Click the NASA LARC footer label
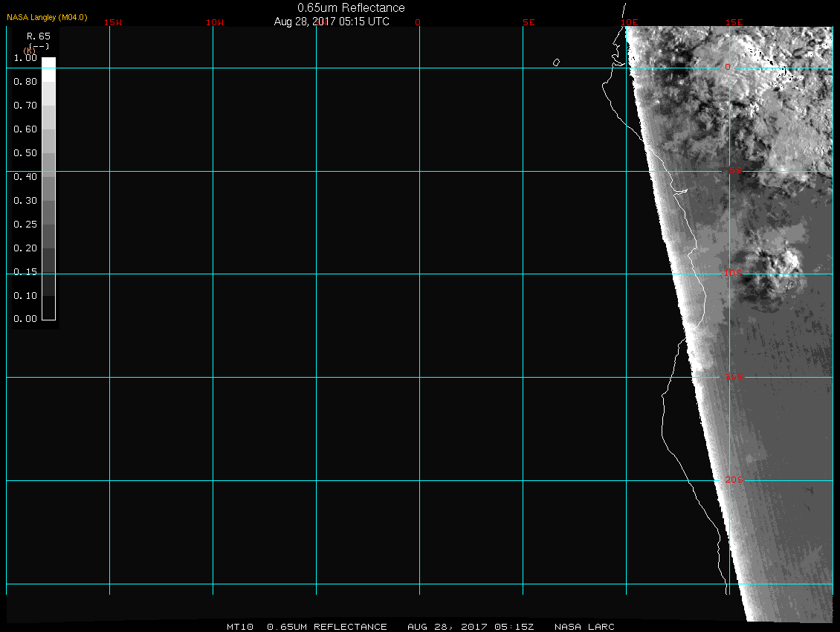The image size is (840, 632). pos(584,627)
